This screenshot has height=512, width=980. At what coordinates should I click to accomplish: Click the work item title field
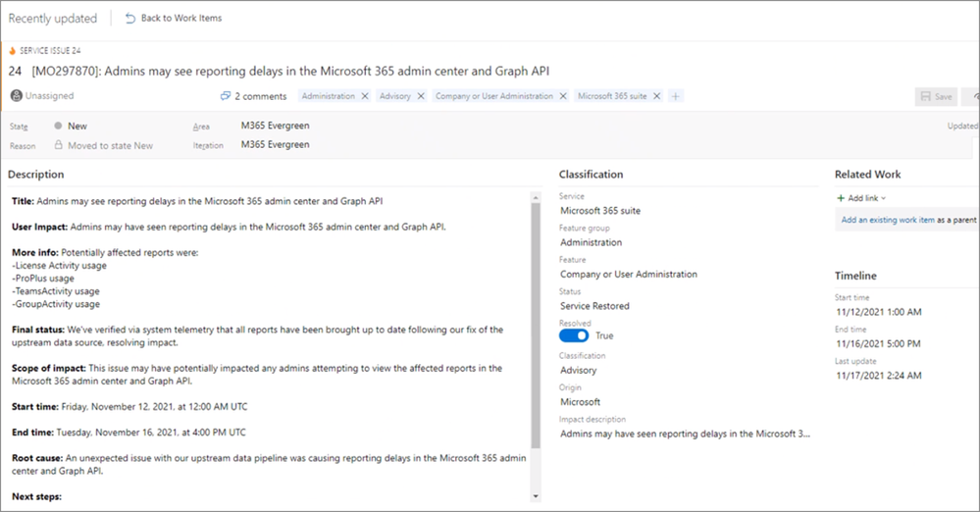(x=290, y=72)
